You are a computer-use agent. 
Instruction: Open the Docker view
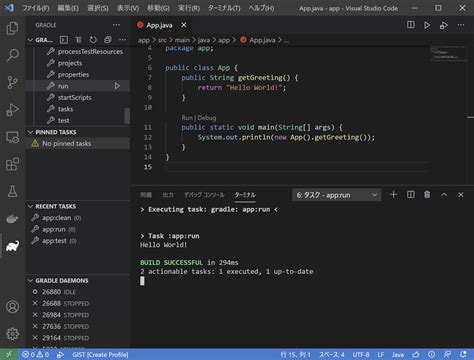[x=12, y=219]
